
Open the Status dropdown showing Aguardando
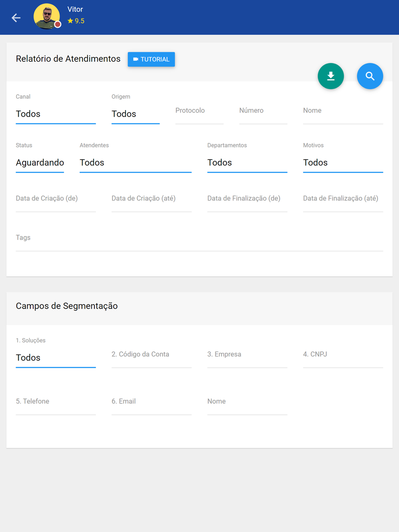click(40, 163)
